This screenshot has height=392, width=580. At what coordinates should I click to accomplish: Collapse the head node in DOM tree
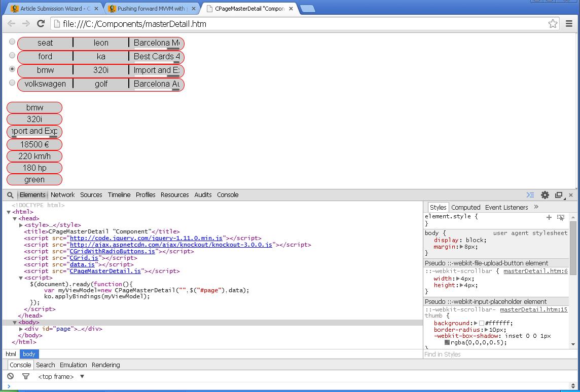(15, 219)
